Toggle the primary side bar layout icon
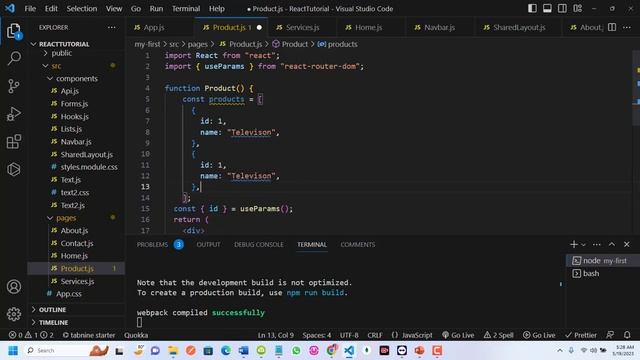The height and width of the screenshot is (360, 640). (x=532, y=8)
